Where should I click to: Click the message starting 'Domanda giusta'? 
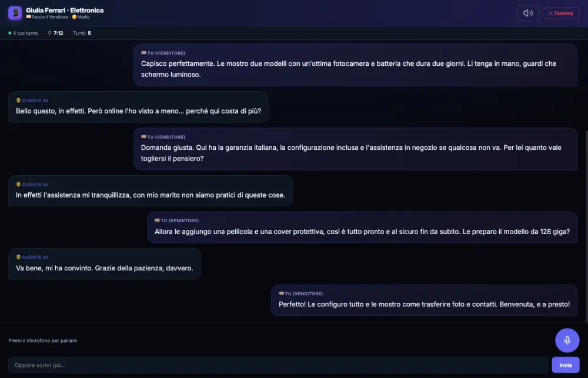[355, 149]
